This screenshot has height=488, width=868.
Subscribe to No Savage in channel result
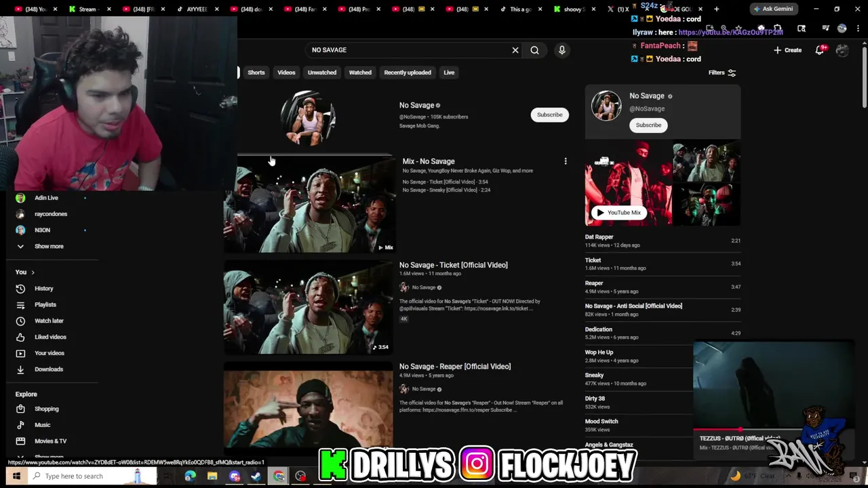pyautogui.click(x=550, y=115)
